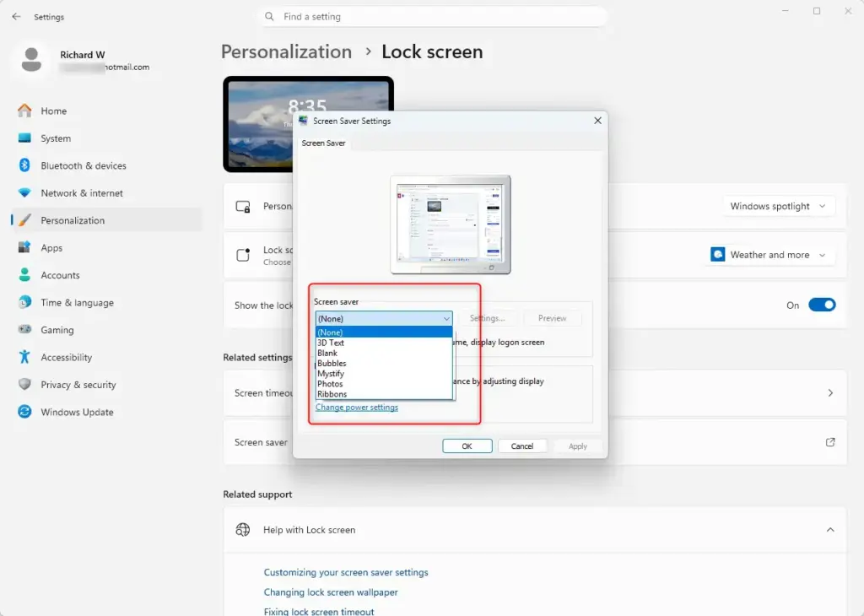Click the Screen saver row in Related settings

pos(534,442)
